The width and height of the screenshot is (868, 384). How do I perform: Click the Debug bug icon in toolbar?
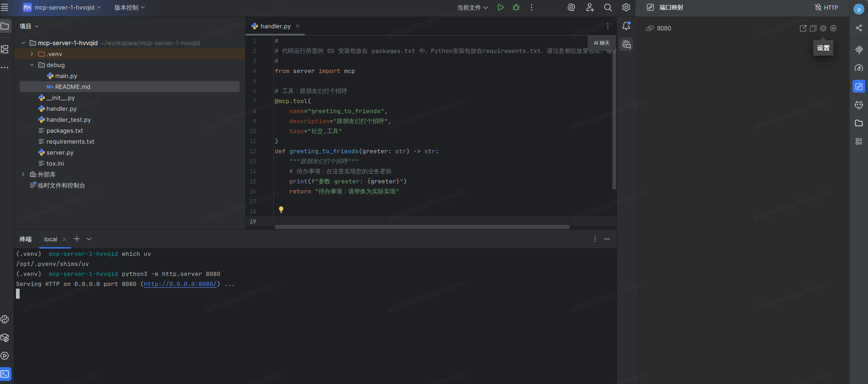click(x=516, y=7)
